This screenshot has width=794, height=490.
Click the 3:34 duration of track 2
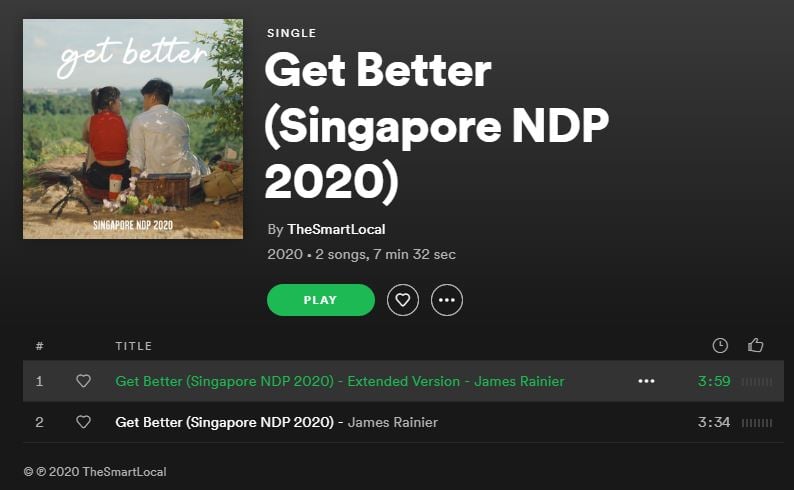[713, 422]
